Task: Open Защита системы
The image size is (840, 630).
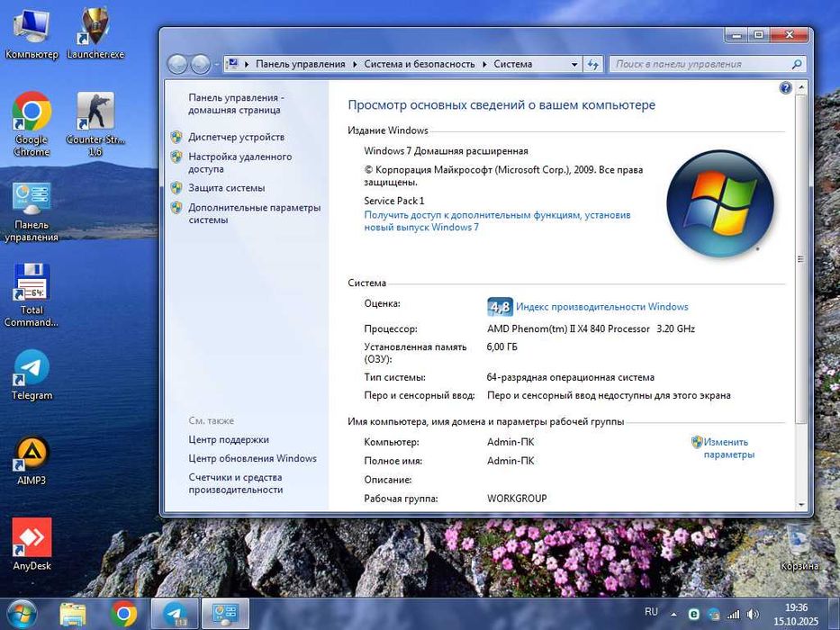Action: click(x=227, y=188)
